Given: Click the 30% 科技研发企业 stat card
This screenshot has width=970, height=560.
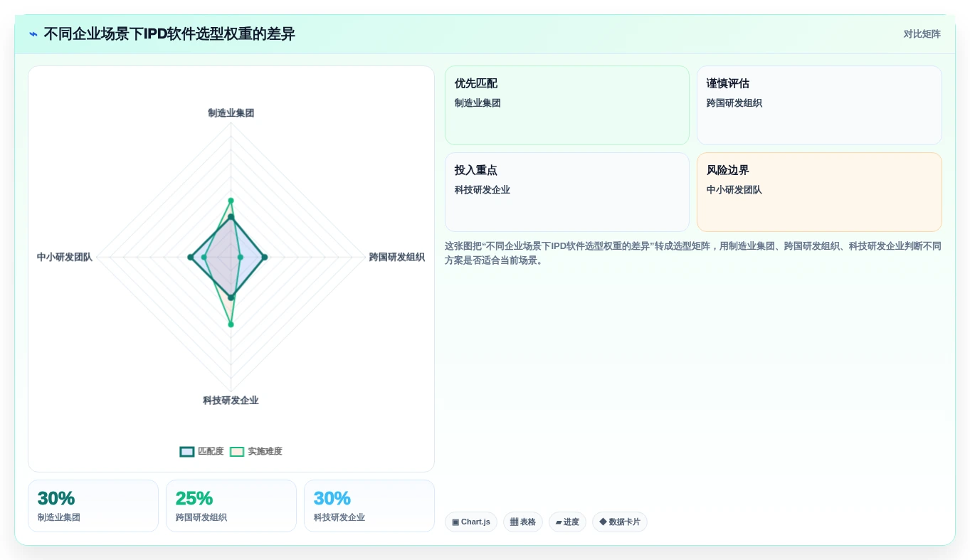Looking at the screenshot, I should [x=369, y=506].
